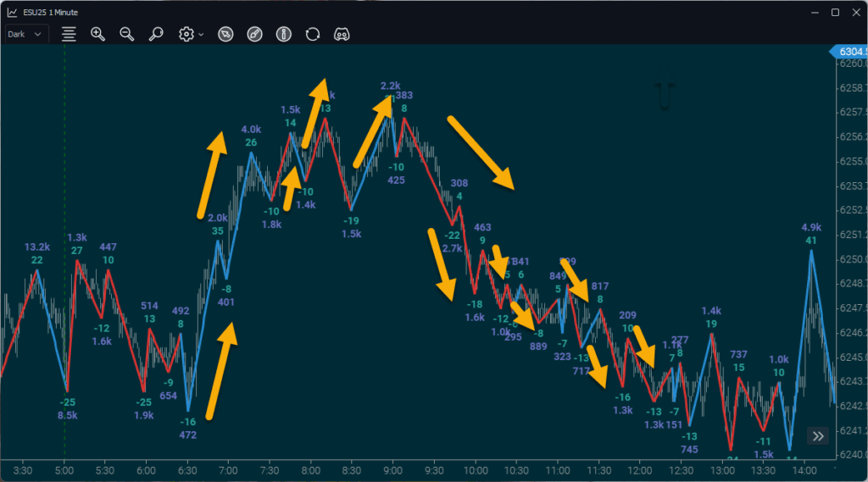Click the chart icon in title bar
868x482 pixels.
pyautogui.click(x=12, y=12)
